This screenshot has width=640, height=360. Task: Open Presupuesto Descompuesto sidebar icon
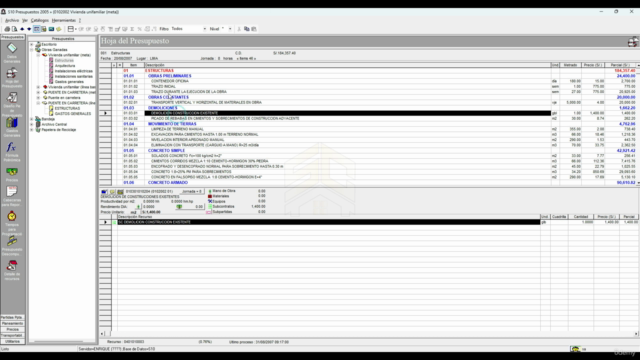click(x=12, y=241)
